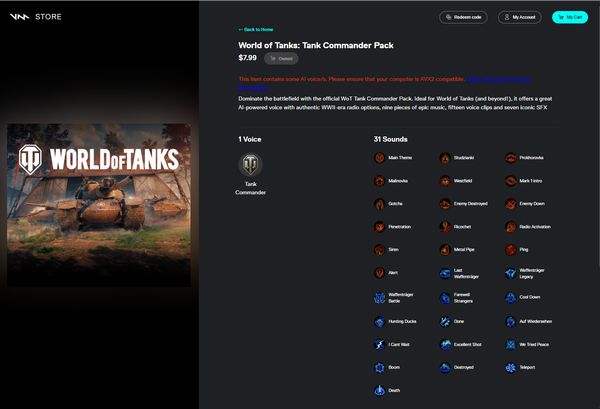Click the Last Waffenträger sound icon
The height and width of the screenshot is (409, 600).
click(445, 274)
